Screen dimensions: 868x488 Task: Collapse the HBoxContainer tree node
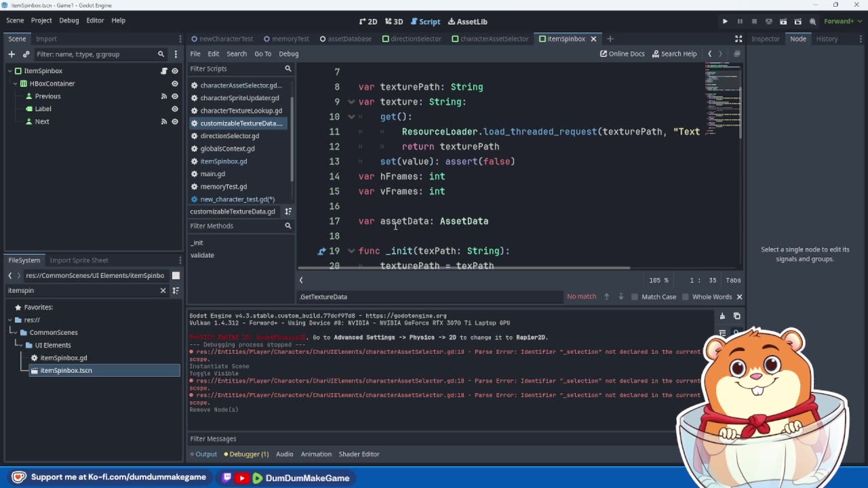[16, 84]
